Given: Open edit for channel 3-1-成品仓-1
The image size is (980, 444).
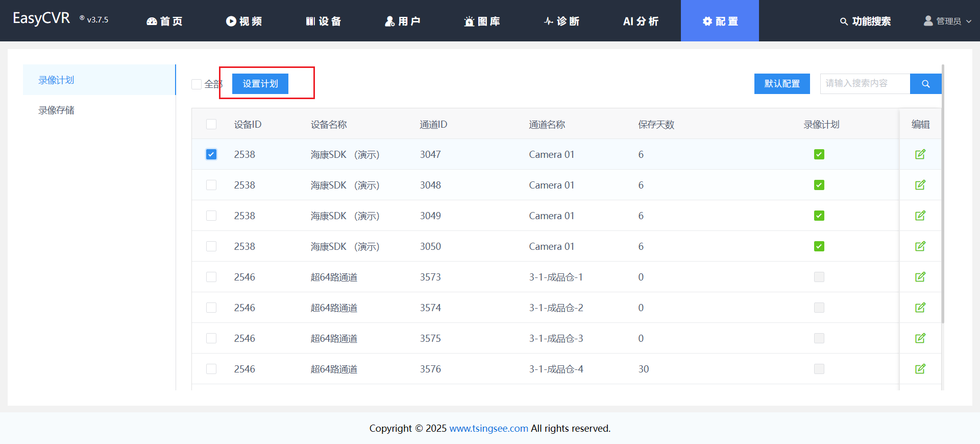Looking at the screenshot, I should (920, 277).
